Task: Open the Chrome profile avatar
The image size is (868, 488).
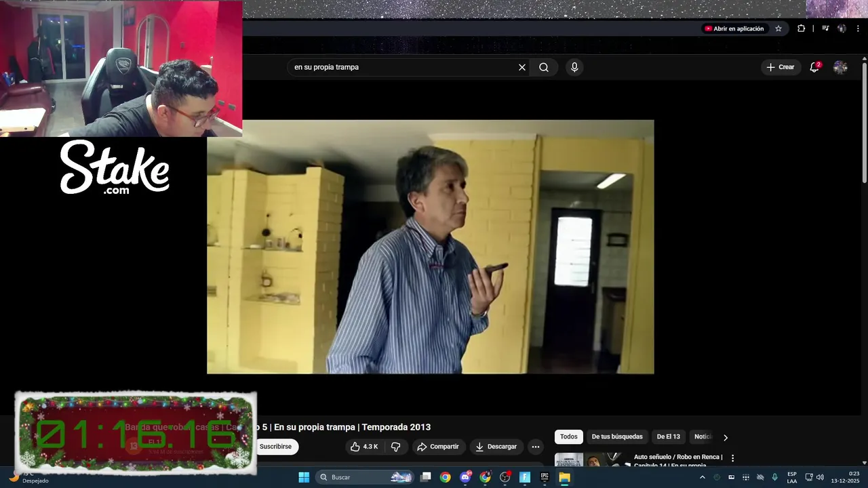Action: (x=842, y=28)
